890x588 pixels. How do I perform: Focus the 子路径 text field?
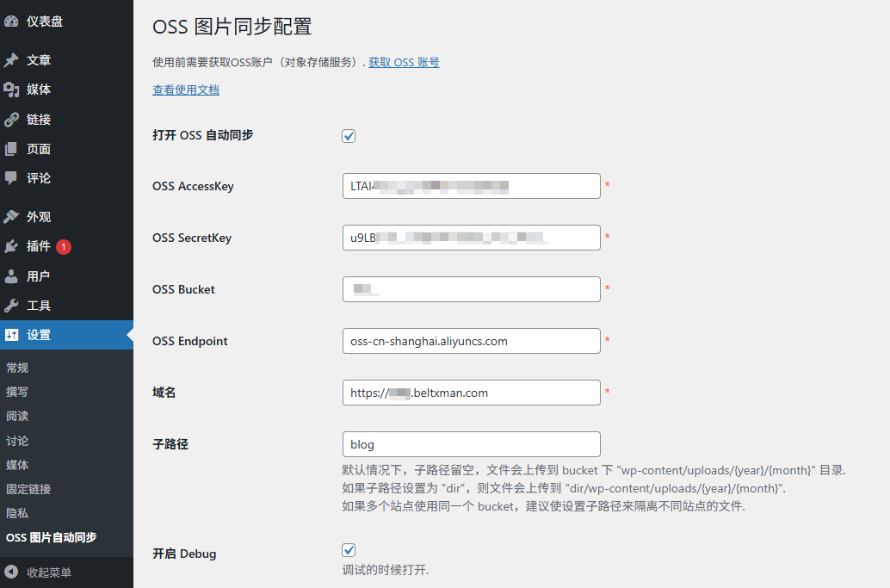click(471, 444)
